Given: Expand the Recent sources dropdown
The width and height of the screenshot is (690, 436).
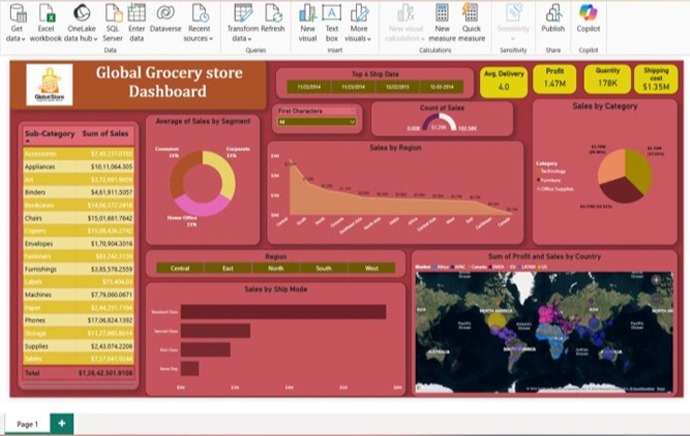Looking at the screenshot, I should tap(198, 38).
